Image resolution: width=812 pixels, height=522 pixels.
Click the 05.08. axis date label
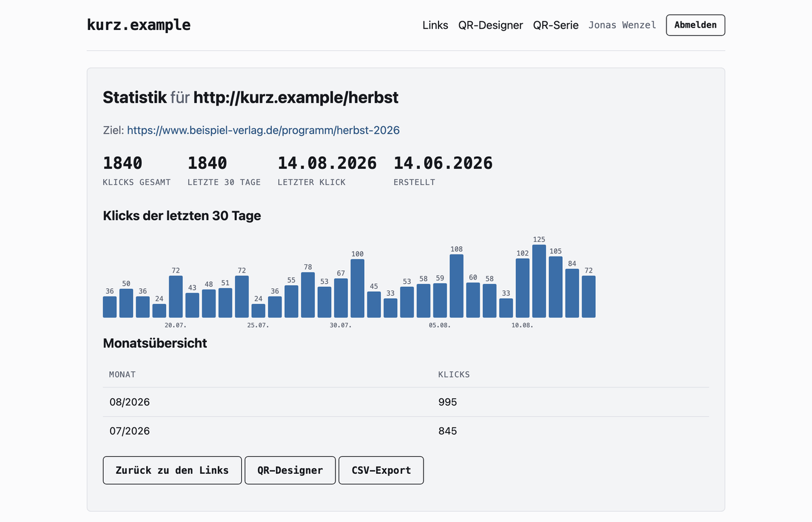(x=440, y=325)
